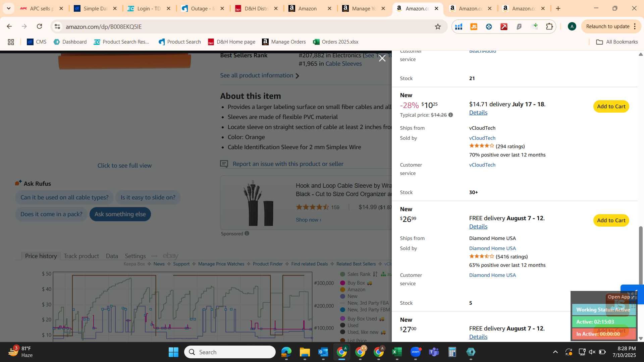
Task: Open the blue bar-chart extension icon
Action: tap(459, 26)
